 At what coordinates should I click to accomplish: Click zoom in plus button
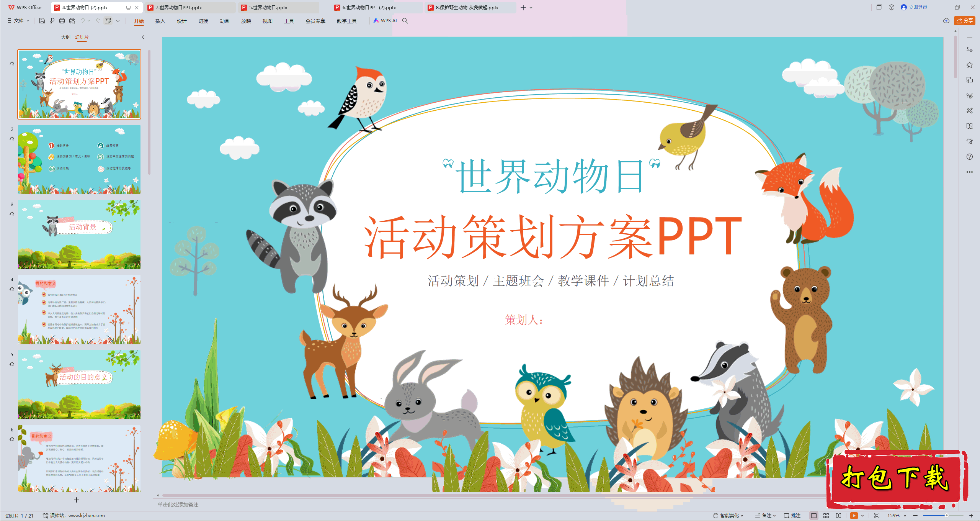click(971, 516)
